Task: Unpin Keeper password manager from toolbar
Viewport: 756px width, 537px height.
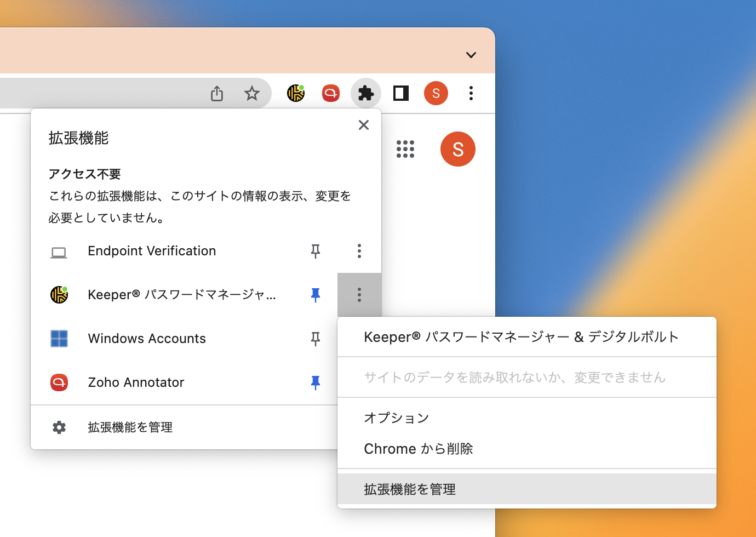Action: pyautogui.click(x=316, y=295)
